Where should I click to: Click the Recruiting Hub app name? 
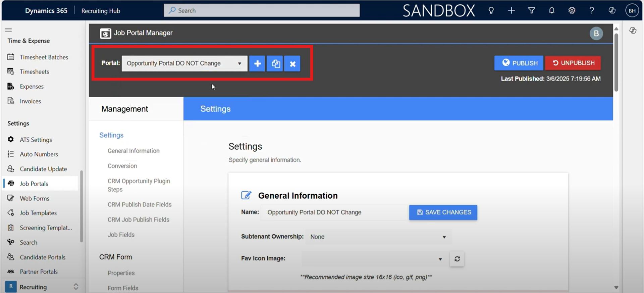point(101,11)
